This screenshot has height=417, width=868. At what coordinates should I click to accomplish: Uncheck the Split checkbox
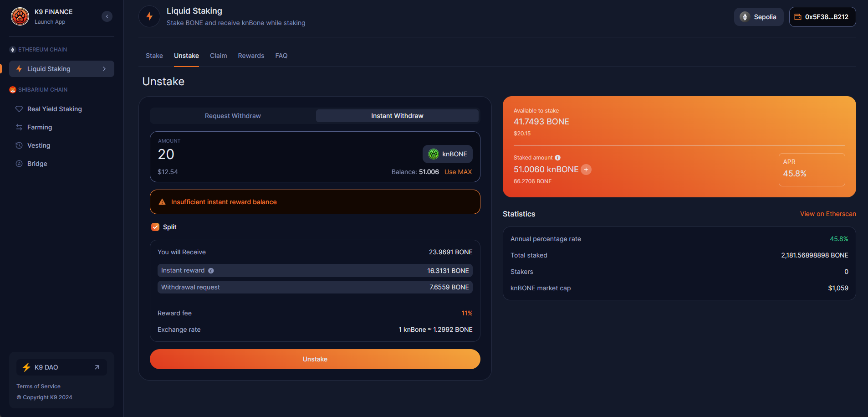(x=155, y=227)
